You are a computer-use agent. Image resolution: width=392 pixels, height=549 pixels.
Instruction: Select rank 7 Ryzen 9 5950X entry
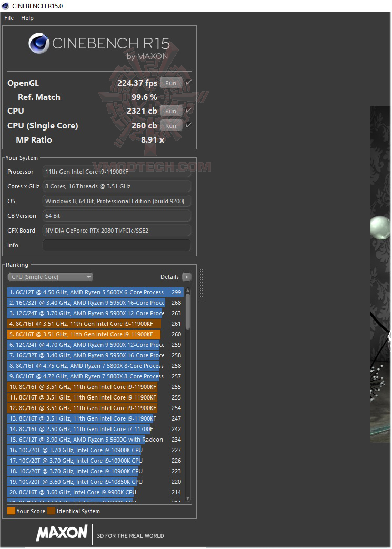click(95, 355)
